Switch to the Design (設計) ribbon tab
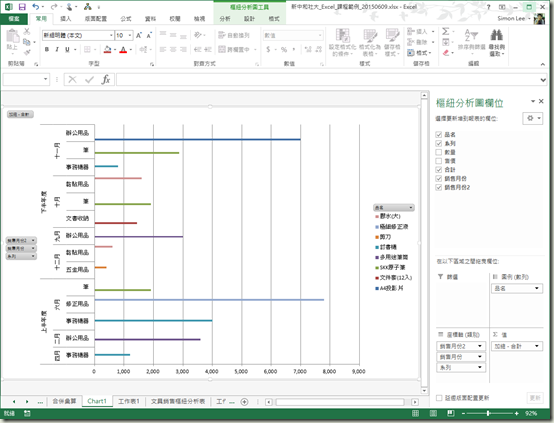This screenshot has height=423, width=554. (x=249, y=19)
